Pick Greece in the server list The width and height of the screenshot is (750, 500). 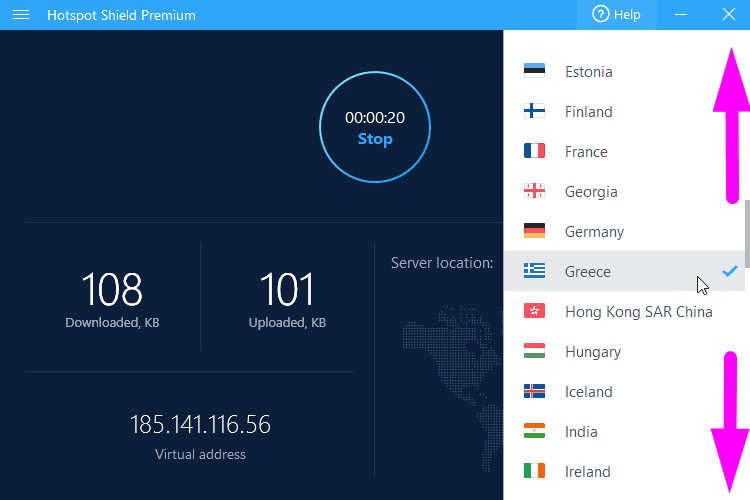624,271
